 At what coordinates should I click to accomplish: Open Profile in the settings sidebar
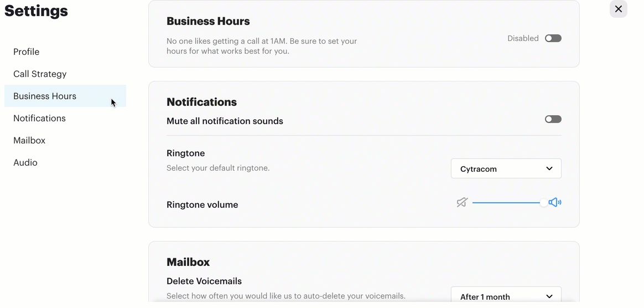(x=27, y=52)
